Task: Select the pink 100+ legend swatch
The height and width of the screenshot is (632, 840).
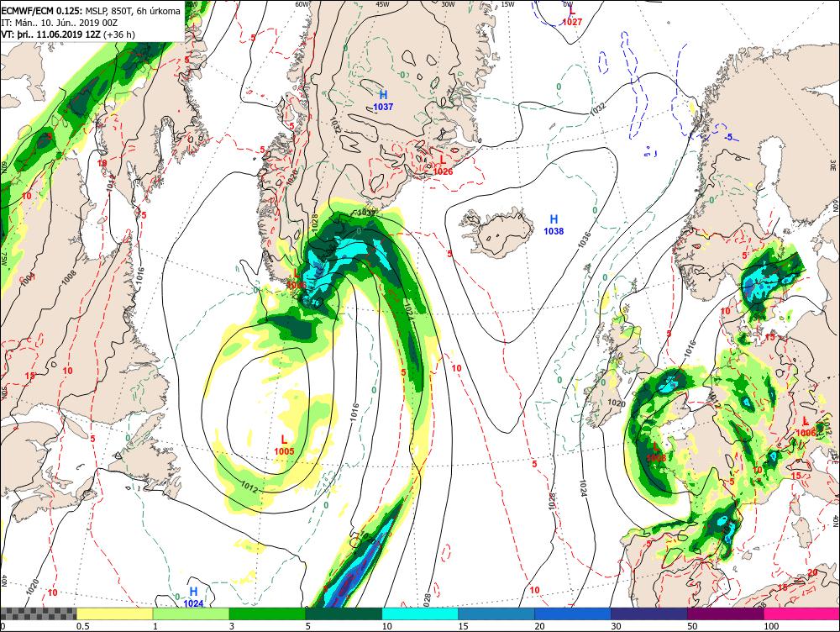Action: click(802, 614)
